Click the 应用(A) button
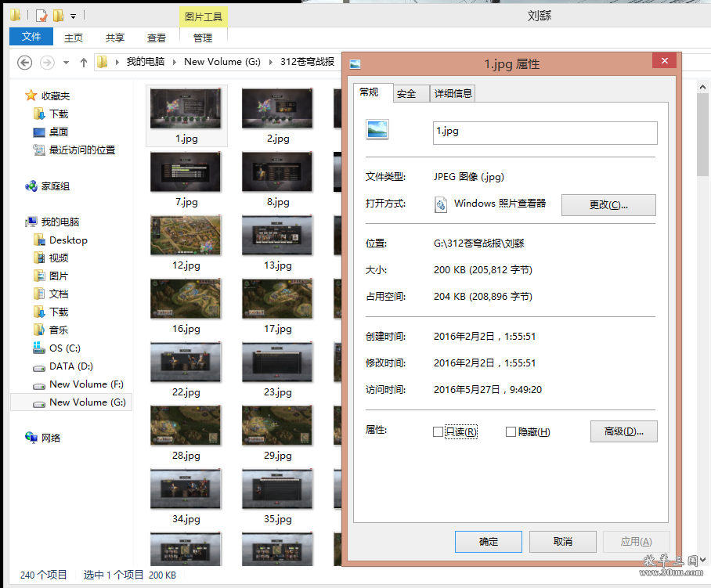The width and height of the screenshot is (711, 588). point(636,542)
